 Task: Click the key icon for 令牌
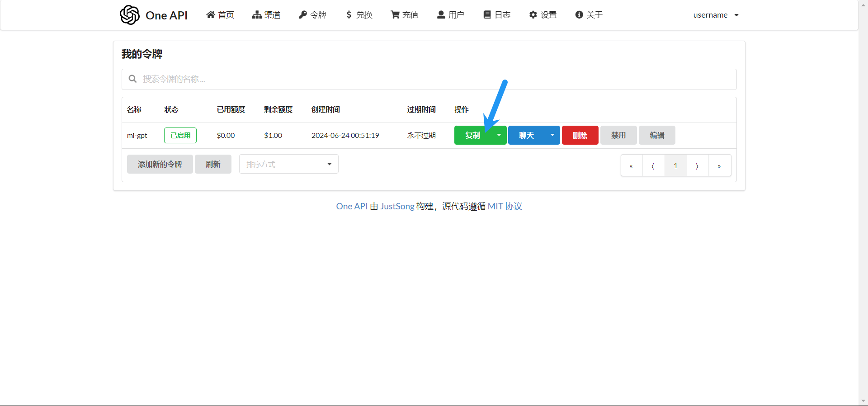pos(303,15)
